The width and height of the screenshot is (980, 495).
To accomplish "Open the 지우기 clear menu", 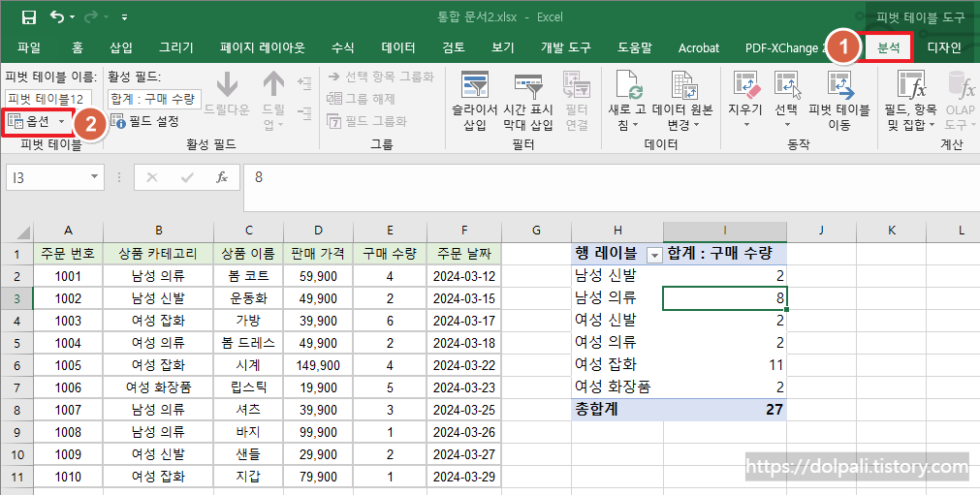I will (745, 100).
